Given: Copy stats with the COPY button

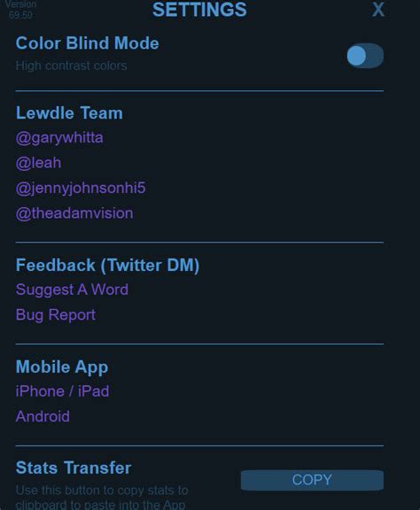Looking at the screenshot, I should 312,480.
